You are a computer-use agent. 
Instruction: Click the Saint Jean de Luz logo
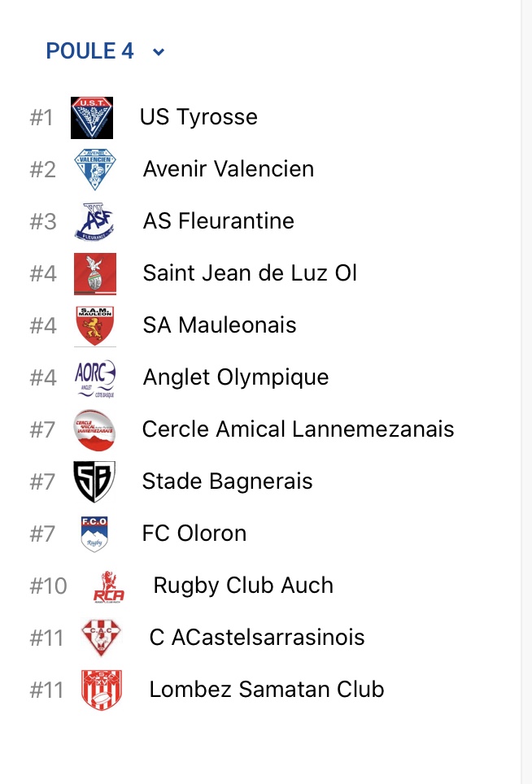pyautogui.click(x=95, y=273)
